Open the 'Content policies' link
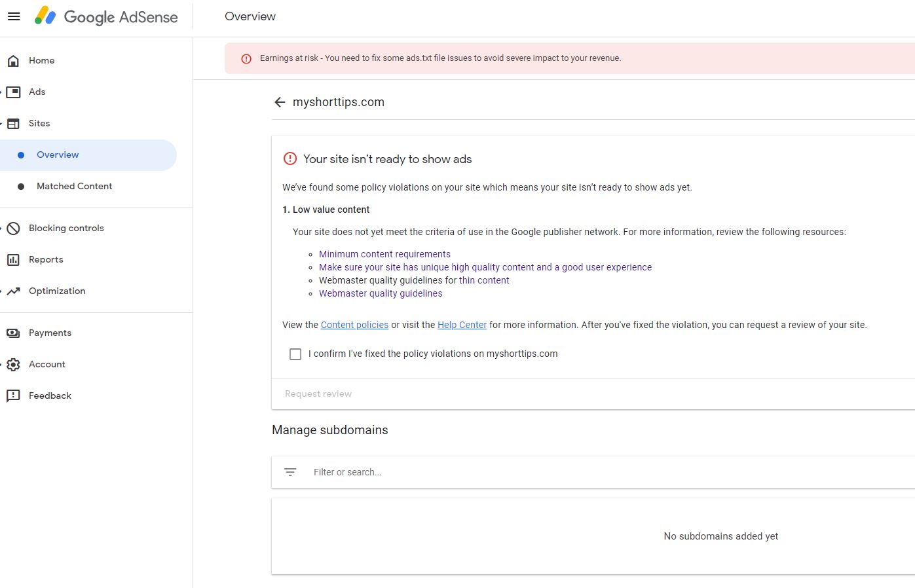915x588 pixels. pyautogui.click(x=354, y=325)
